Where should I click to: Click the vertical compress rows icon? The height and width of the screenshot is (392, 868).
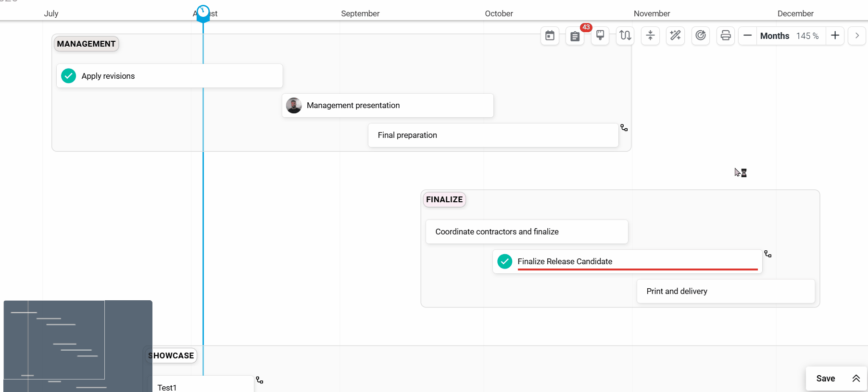pos(650,36)
